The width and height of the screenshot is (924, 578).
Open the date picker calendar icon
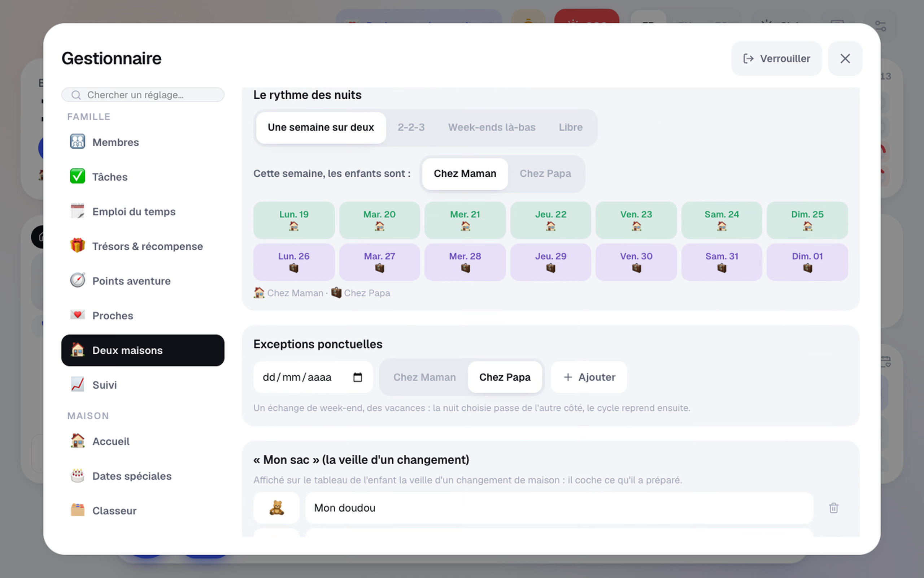point(357,377)
